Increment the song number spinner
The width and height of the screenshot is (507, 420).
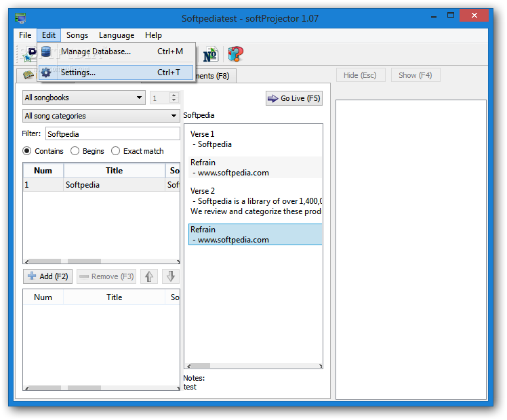174,95
